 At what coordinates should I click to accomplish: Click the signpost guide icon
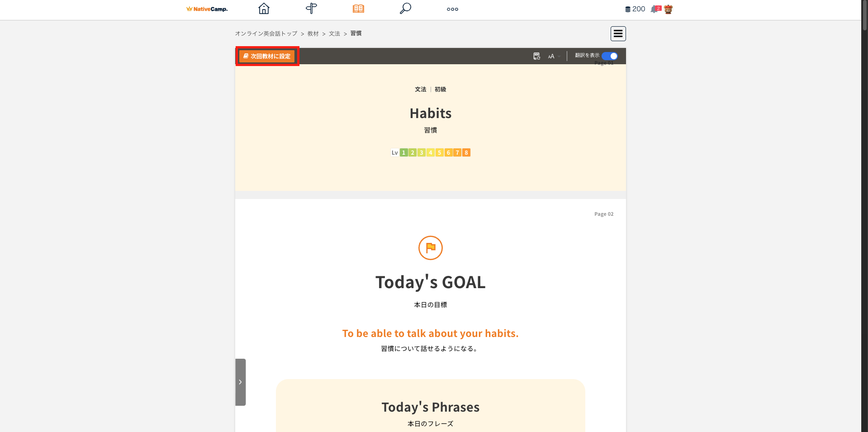311,9
